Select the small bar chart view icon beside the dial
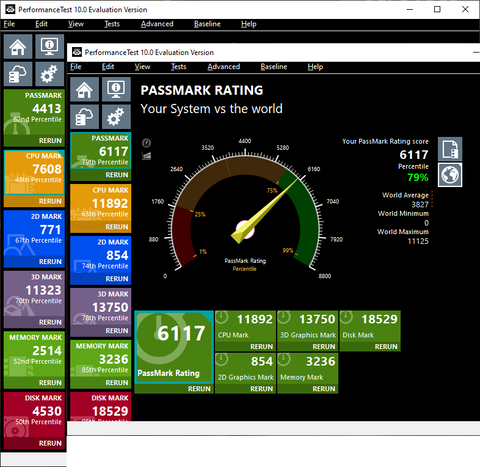The image size is (480, 467). [147, 155]
